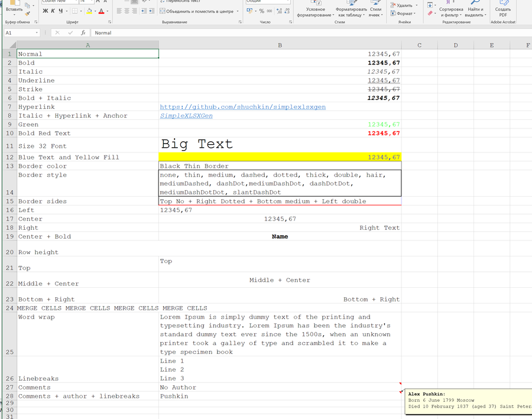Expand the Условное форматирование dropdown

click(315, 12)
